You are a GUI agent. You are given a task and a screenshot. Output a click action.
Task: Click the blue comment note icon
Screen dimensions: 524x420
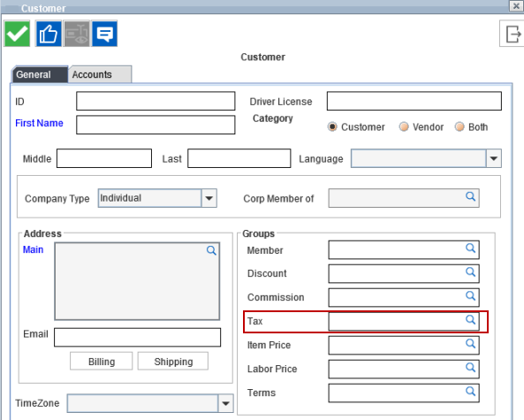[x=104, y=34]
